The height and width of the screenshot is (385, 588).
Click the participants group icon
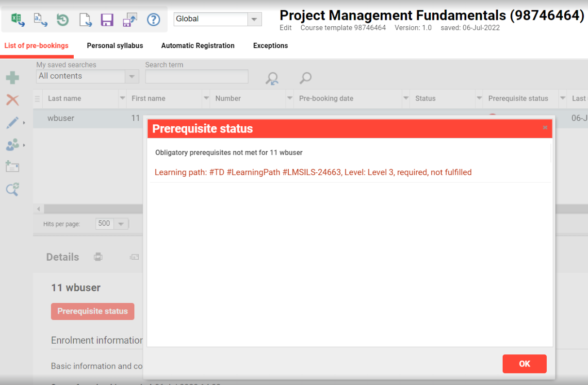pyautogui.click(x=12, y=145)
